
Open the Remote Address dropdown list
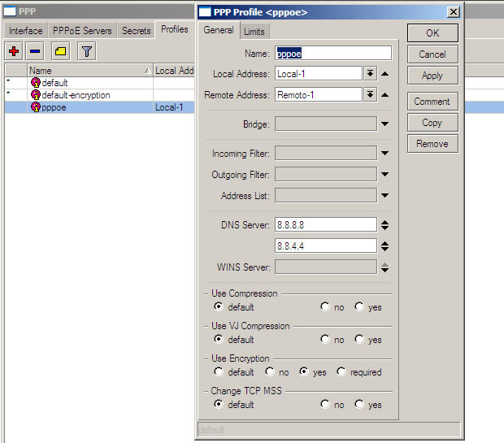coord(371,95)
